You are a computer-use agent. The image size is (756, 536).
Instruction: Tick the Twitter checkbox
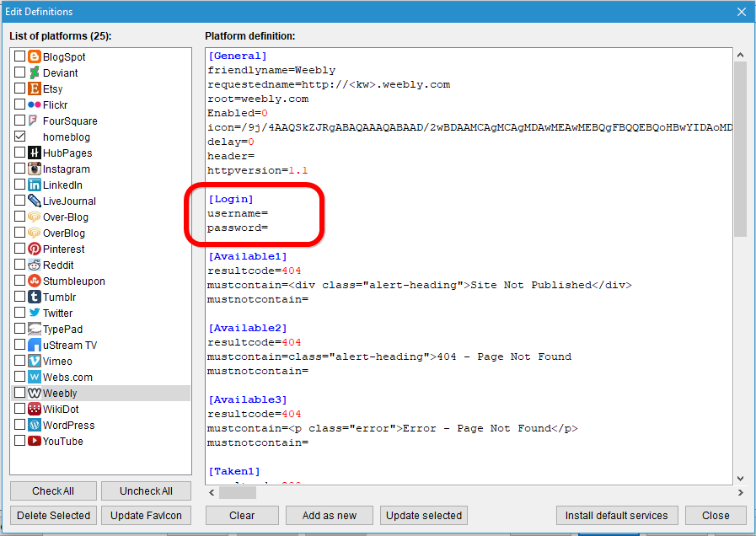(19, 313)
